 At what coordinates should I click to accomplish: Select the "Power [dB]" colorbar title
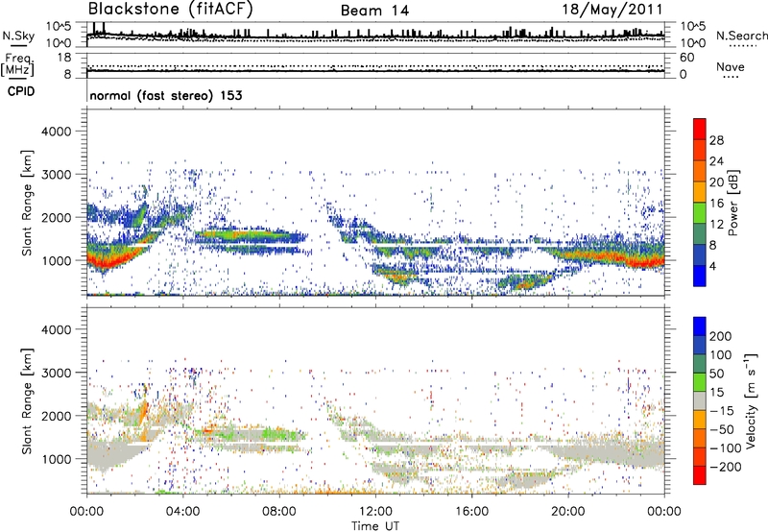pyautogui.click(x=733, y=203)
